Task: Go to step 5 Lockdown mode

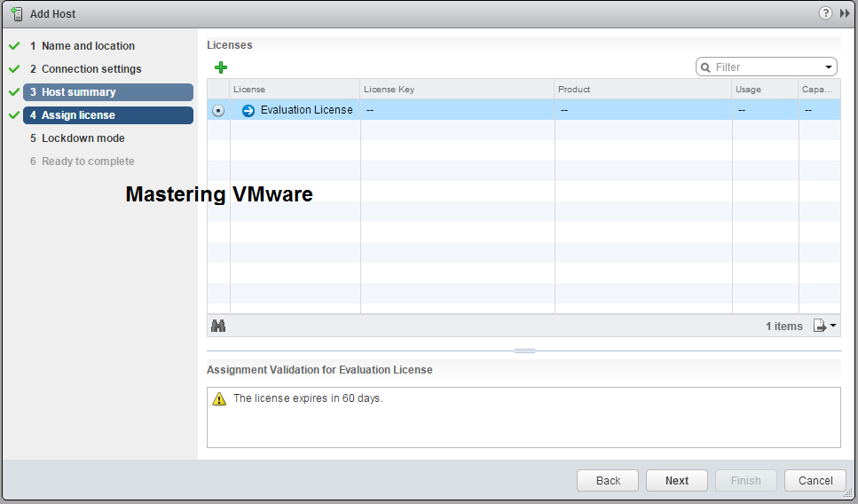Action: pyautogui.click(x=77, y=138)
